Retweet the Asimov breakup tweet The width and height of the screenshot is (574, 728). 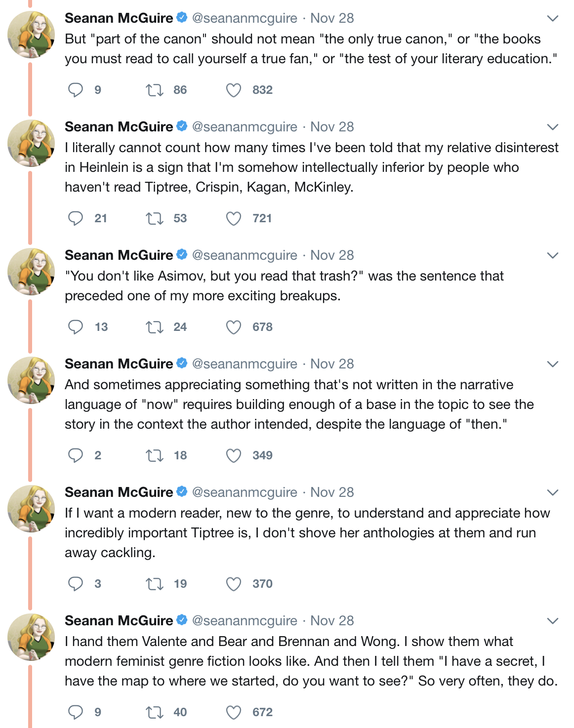[x=155, y=327]
